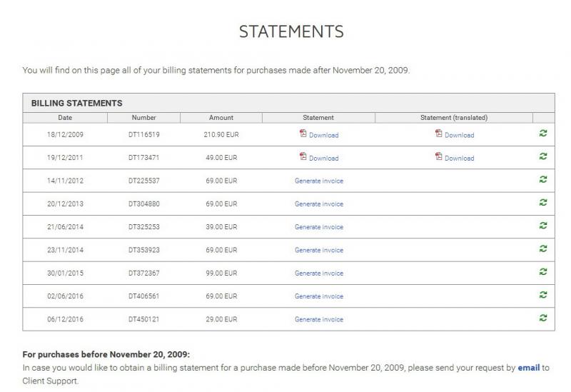Screen dimensions: 571x392
Task: Click statement number DT225537
Action: click(x=144, y=181)
